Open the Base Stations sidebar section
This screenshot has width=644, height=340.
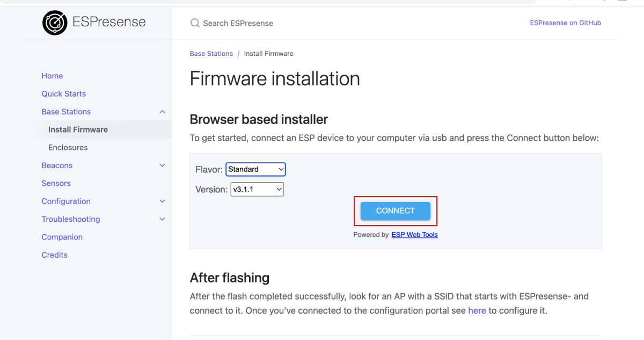click(66, 112)
